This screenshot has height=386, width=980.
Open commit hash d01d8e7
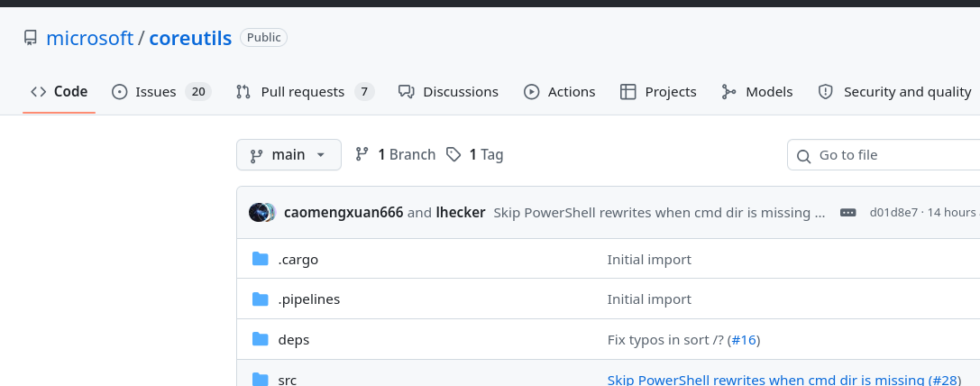click(893, 213)
